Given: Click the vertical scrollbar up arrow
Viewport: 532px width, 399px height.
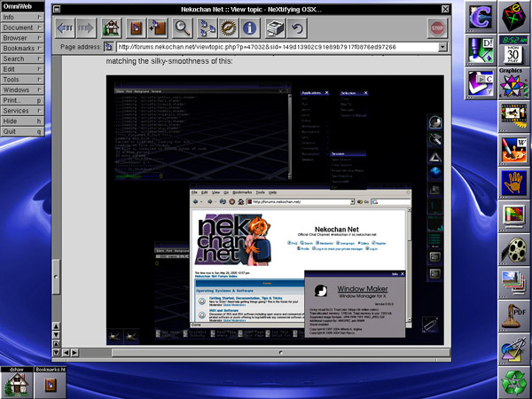Looking at the screenshot, I should click(57, 326).
